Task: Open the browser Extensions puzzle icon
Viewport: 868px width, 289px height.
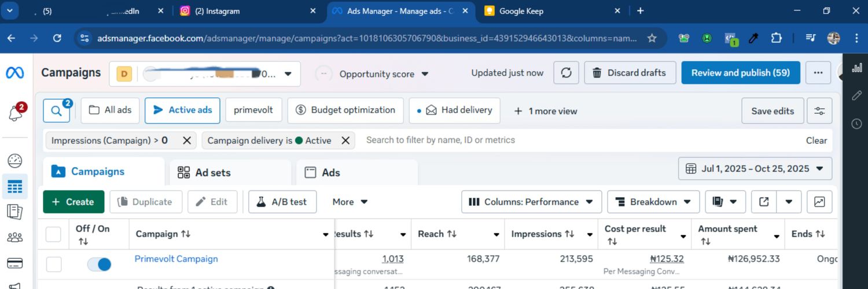Action: [x=777, y=38]
